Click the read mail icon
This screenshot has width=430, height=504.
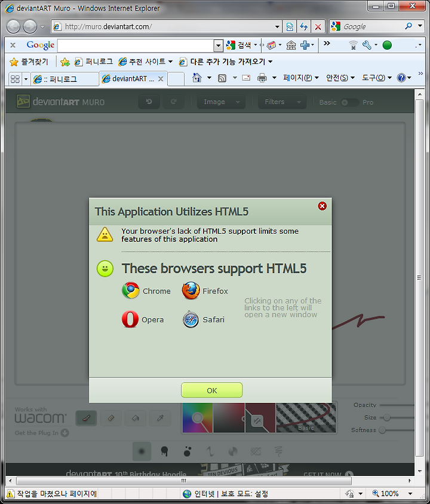click(246, 78)
